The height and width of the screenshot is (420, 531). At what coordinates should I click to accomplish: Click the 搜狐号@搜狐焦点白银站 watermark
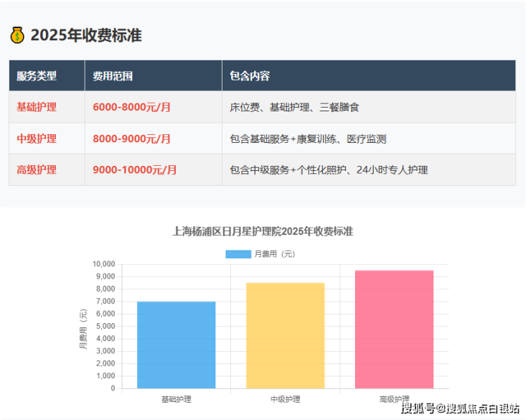(461, 409)
